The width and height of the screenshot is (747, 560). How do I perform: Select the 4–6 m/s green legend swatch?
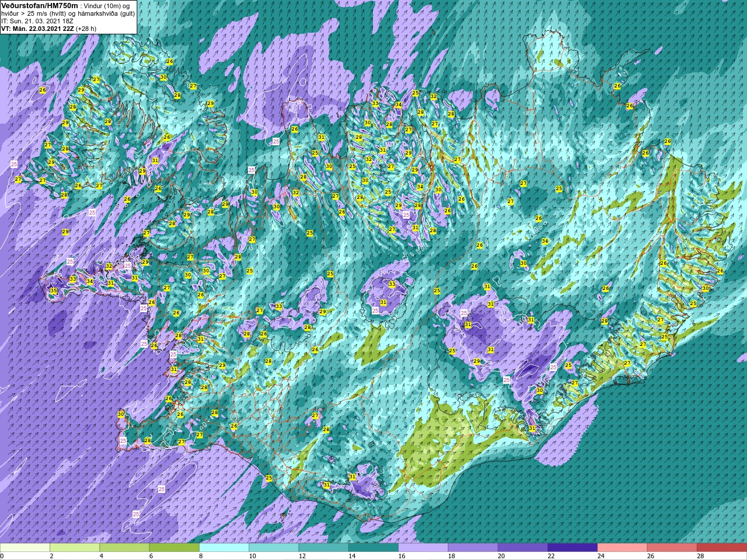click(124, 548)
